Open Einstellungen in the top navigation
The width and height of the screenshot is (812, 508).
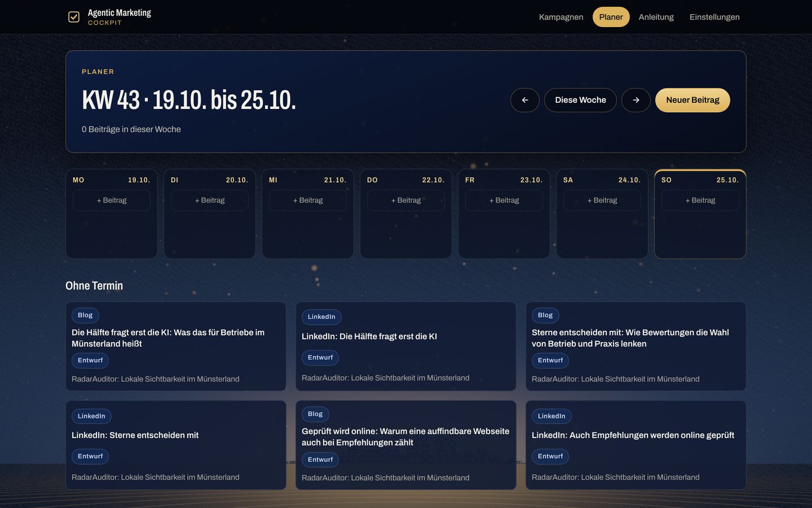(714, 17)
